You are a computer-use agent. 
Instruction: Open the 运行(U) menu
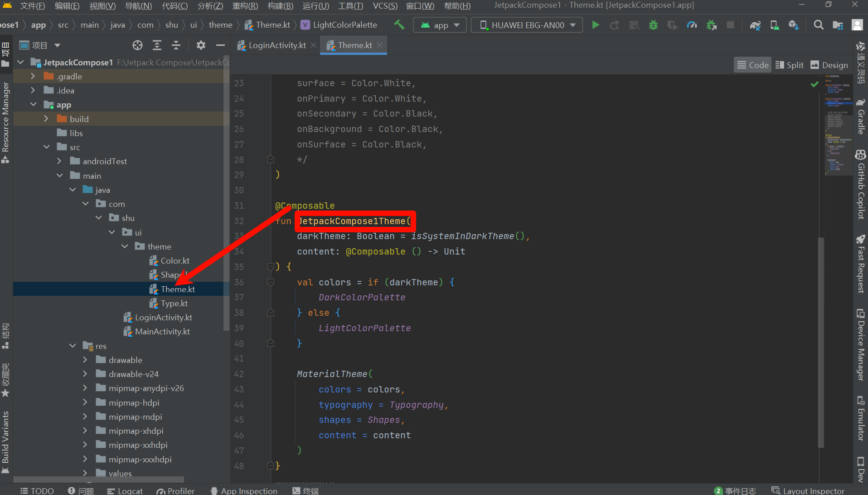pos(315,5)
